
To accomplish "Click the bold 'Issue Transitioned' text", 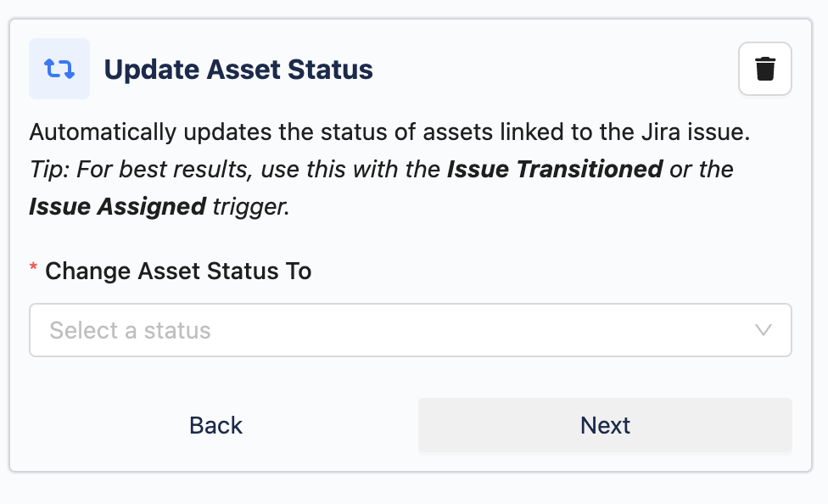I will click(x=555, y=169).
